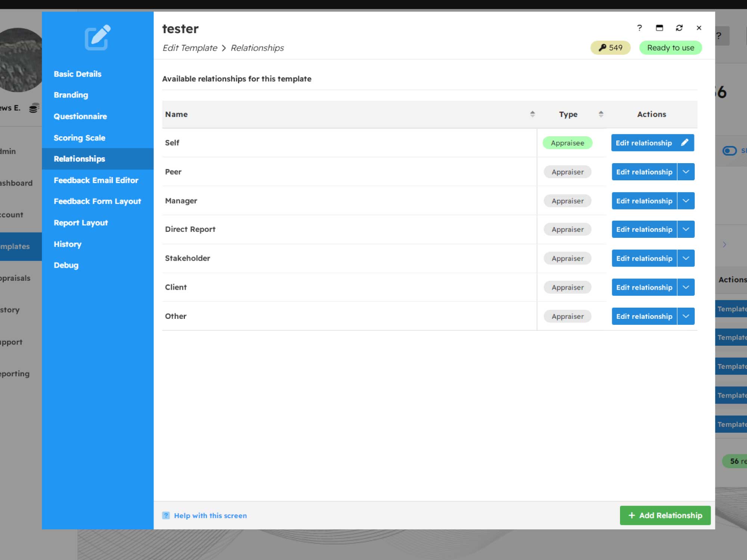Switch to Feedback Email Editor section
This screenshot has width=747, height=560.
[96, 180]
